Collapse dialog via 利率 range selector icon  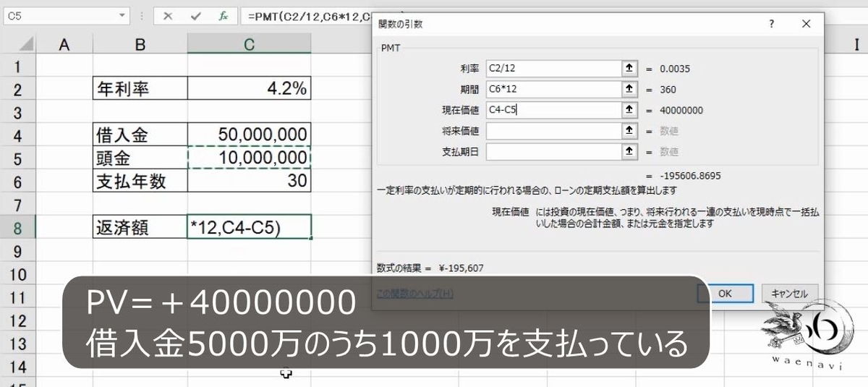pos(629,68)
